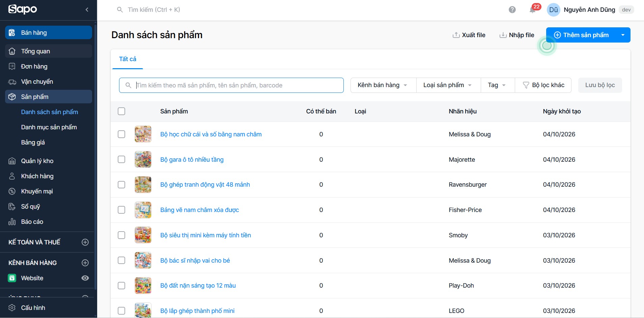This screenshot has height=318, width=644.
Task: Open Danh sách sản phẩm submenu item
Action: pos(50,112)
